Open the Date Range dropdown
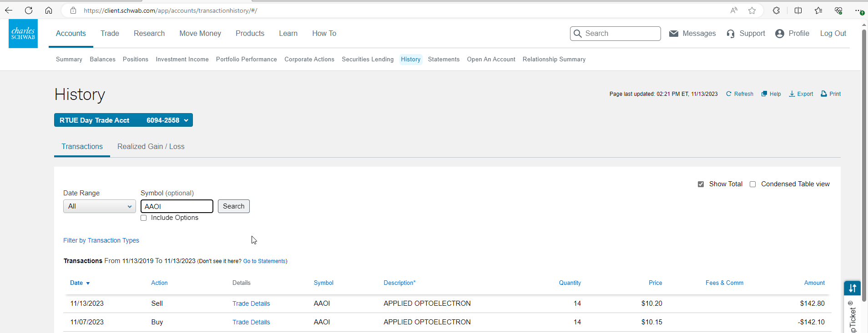The image size is (868, 333). coord(99,206)
